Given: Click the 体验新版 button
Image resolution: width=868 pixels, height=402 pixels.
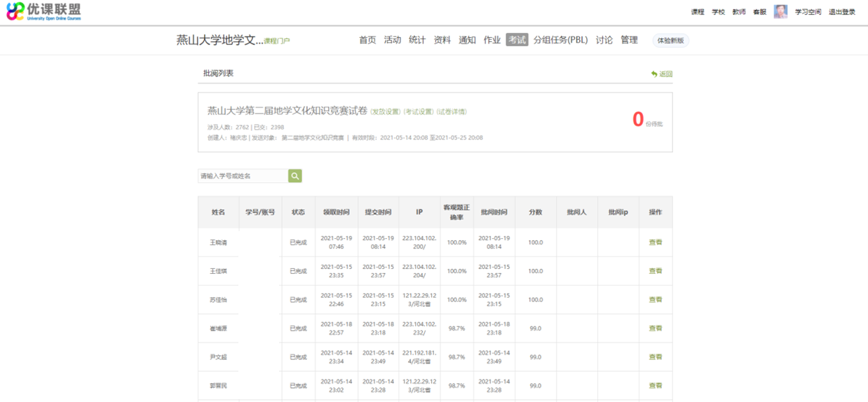Looking at the screenshot, I should (670, 41).
